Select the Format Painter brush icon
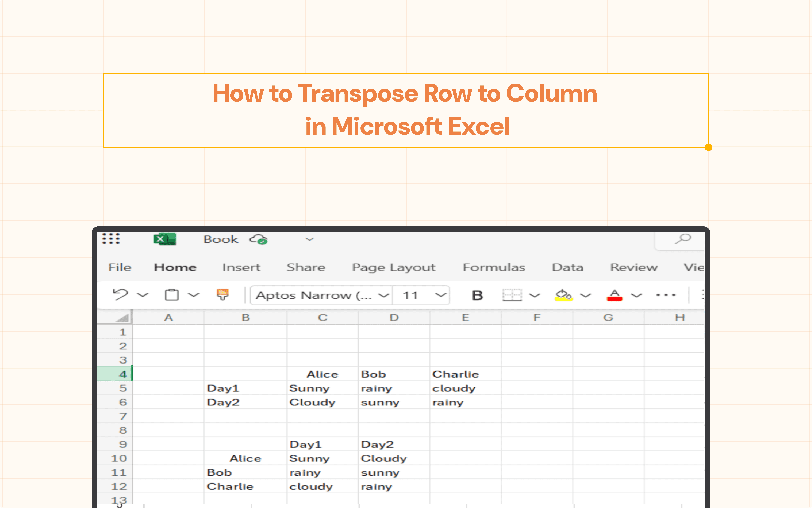 tap(223, 294)
